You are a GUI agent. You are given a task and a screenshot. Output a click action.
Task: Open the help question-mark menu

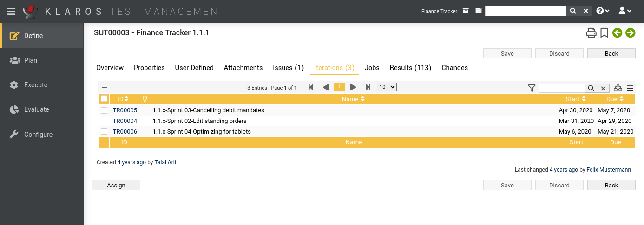click(603, 11)
